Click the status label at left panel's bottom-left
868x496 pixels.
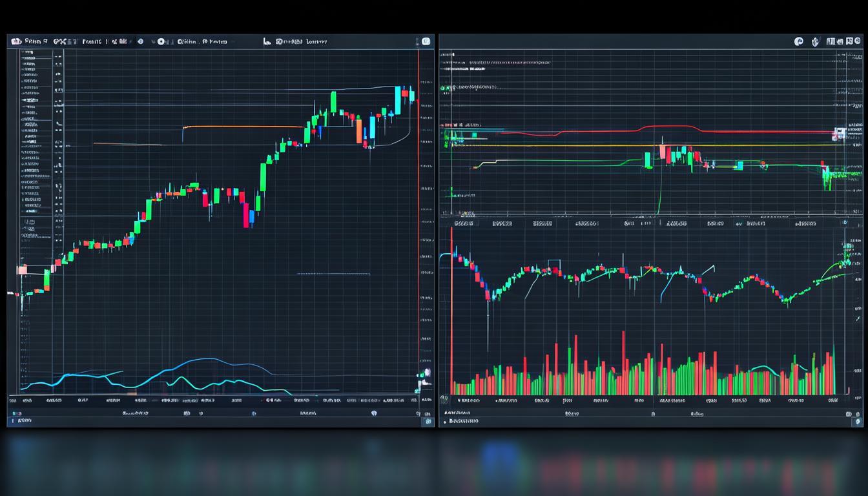[x=25, y=420]
